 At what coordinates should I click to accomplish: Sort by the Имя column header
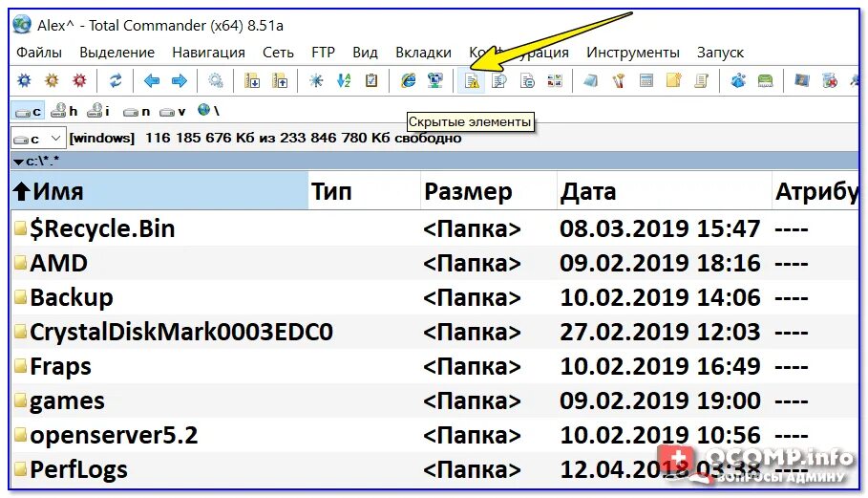159,191
